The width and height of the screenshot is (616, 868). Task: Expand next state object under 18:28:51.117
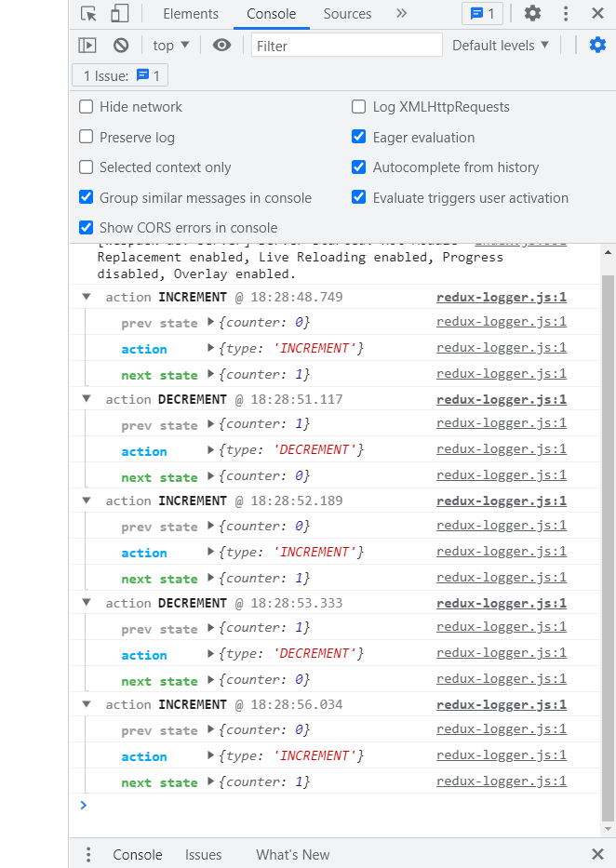[x=210, y=476]
